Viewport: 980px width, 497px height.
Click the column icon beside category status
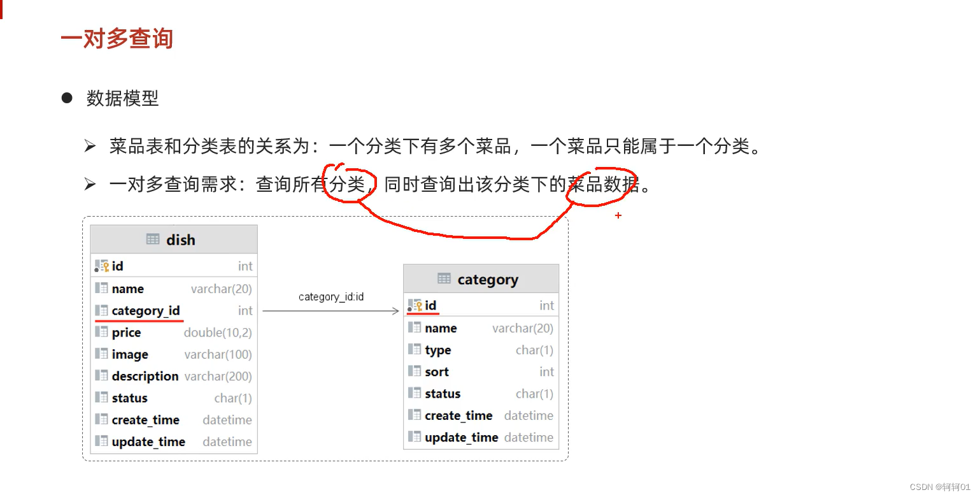pos(415,393)
